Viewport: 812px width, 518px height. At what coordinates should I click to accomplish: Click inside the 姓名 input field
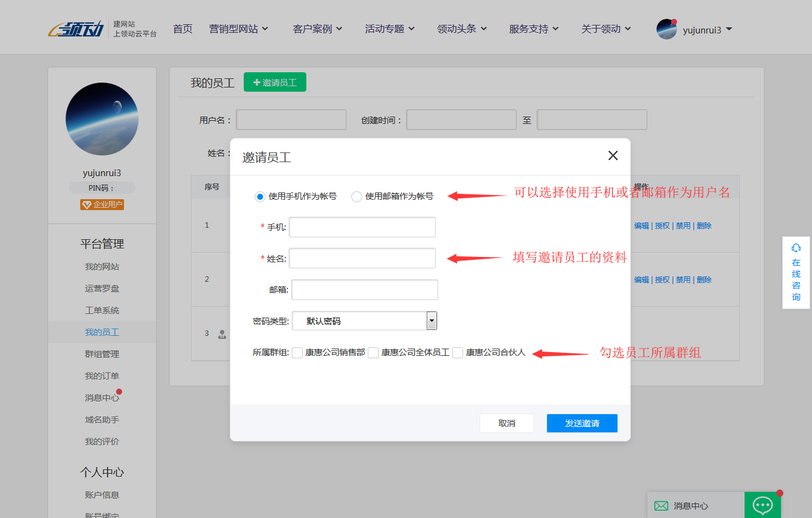(362, 258)
